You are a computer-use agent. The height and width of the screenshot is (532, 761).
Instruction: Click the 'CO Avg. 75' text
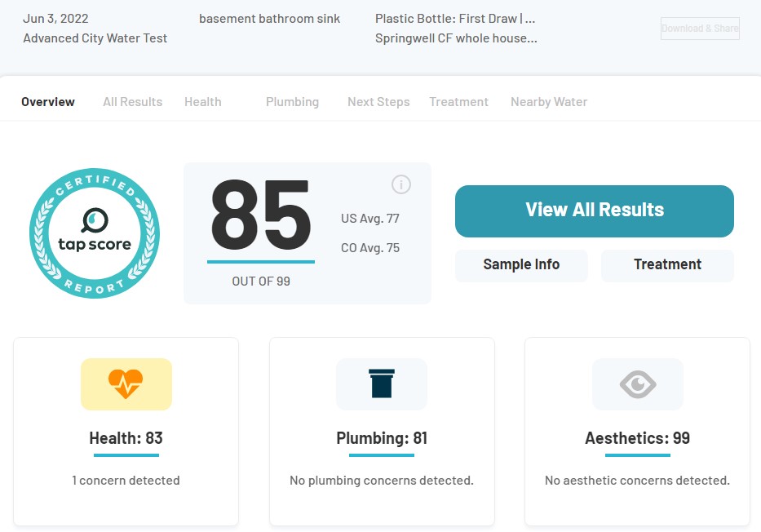click(x=370, y=248)
